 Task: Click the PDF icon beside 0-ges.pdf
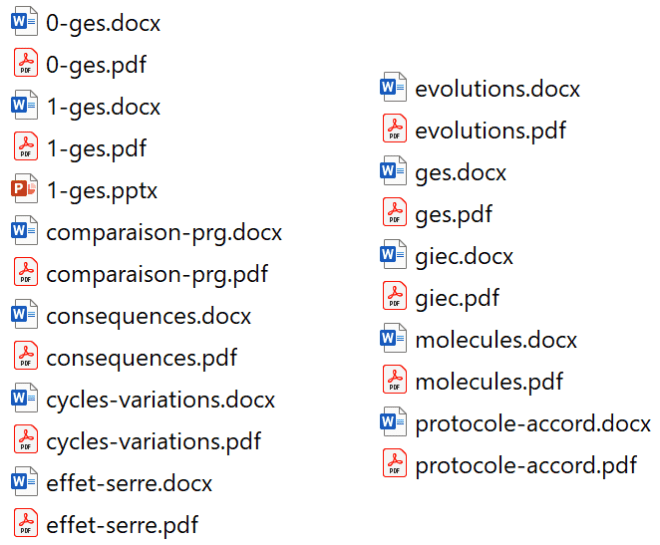click(24, 64)
